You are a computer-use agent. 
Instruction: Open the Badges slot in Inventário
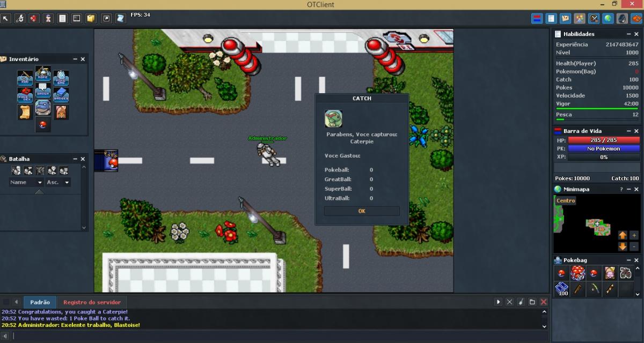(x=61, y=96)
